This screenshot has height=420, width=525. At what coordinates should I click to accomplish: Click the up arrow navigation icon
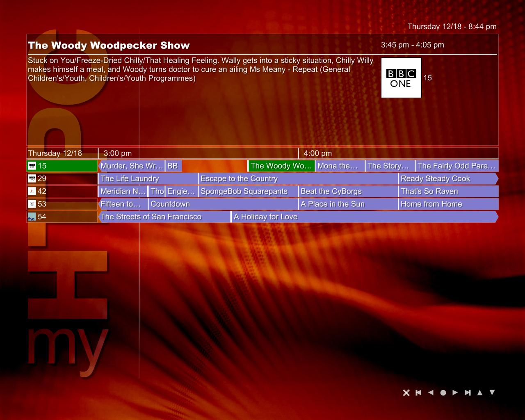[x=480, y=393]
